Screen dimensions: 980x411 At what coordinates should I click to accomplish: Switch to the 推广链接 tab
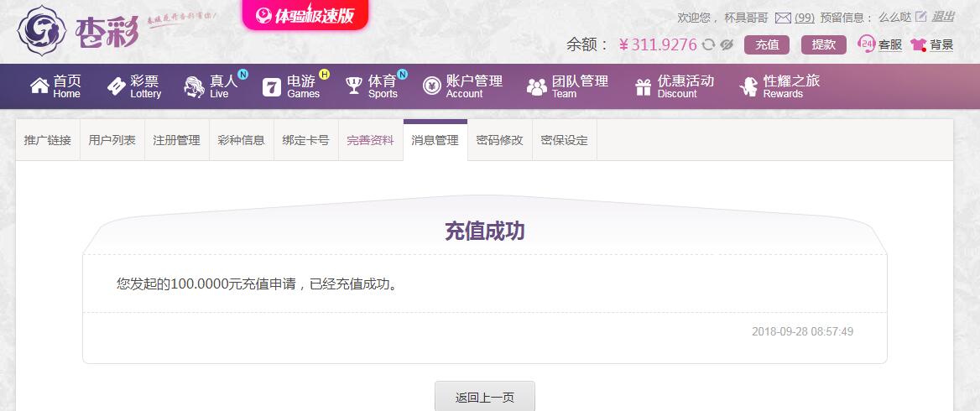(48, 140)
